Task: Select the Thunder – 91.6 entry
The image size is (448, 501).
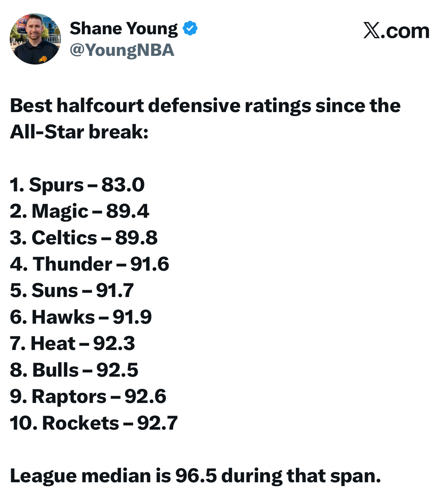Action: pos(89,264)
